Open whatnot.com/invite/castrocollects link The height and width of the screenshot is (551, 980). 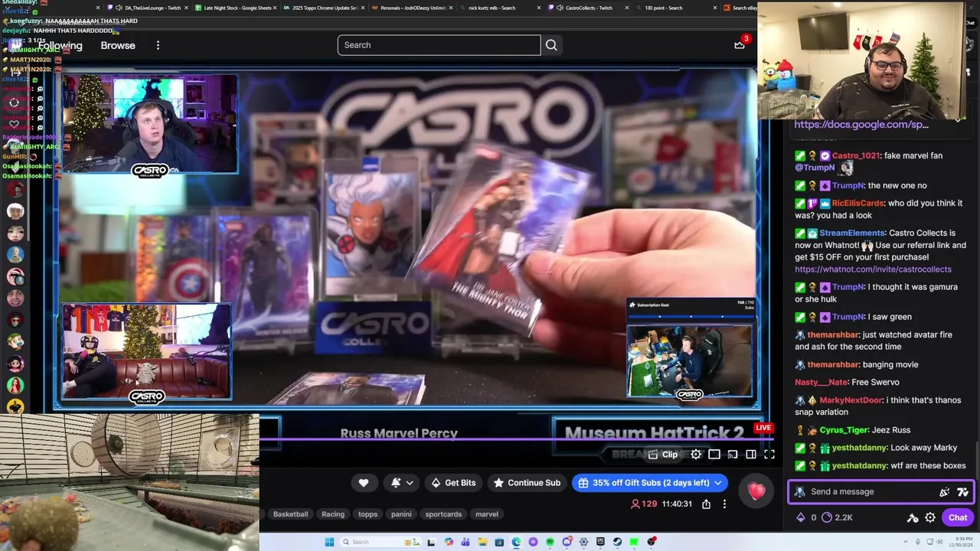click(873, 269)
